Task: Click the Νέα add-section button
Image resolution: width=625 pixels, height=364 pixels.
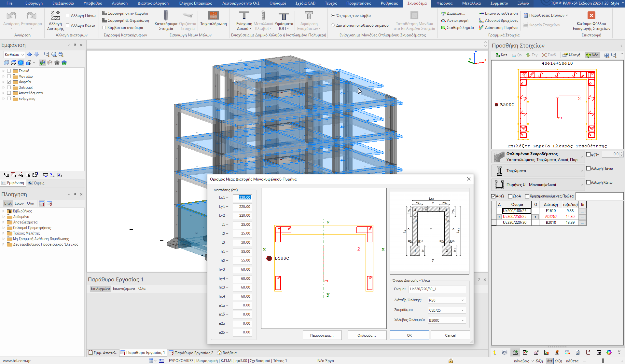Action: tap(592, 55)
